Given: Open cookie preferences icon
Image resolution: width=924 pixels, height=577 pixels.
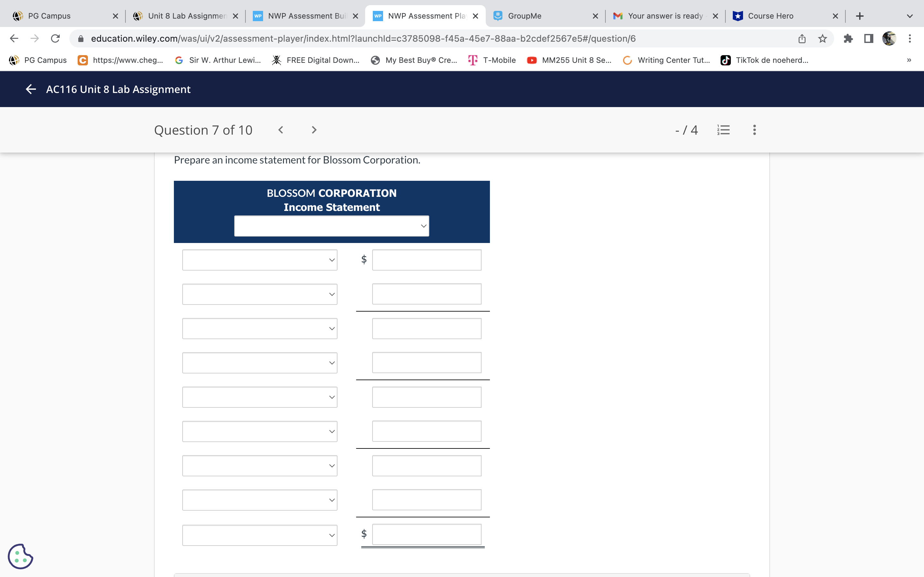Looking at the screenshot, I should tap(20, 556).
